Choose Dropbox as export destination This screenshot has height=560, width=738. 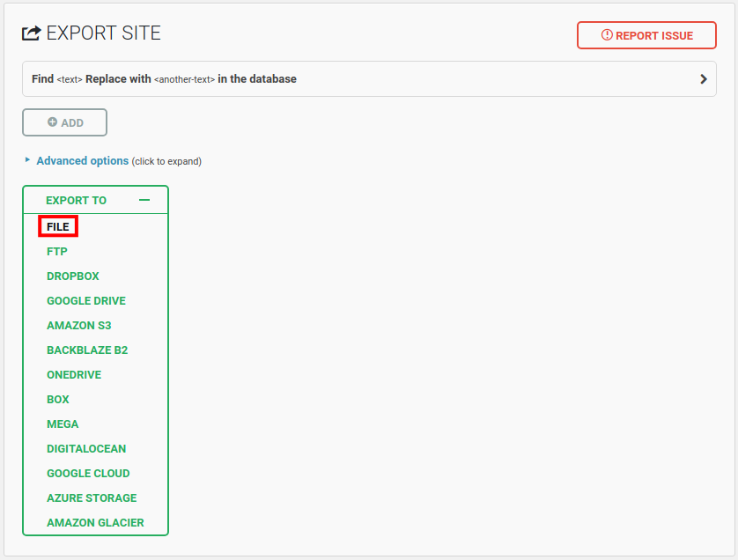73,276
